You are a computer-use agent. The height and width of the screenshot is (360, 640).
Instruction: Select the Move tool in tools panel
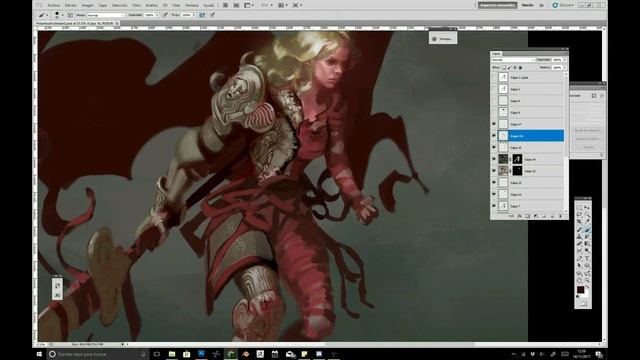[587, 208]
